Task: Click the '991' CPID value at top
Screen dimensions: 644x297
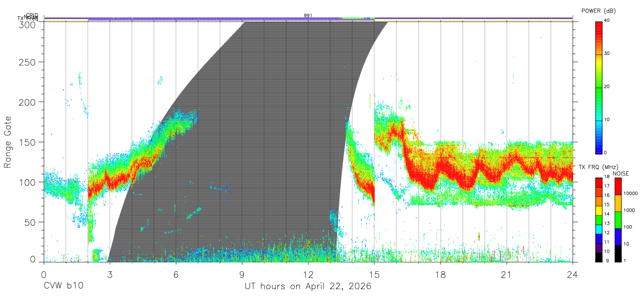Action: coord(308,15)
